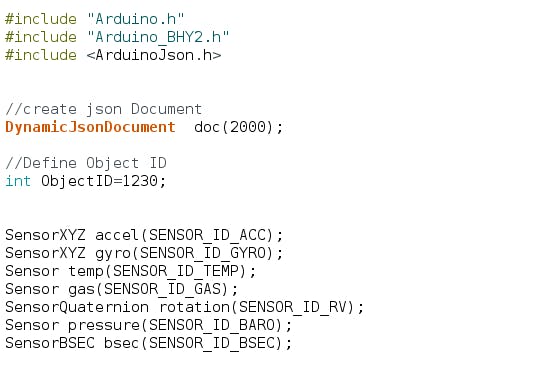Click rotation(SENSOR_ID_RV) declaration
Viewport: 534px width, 385px height.
coord(262,307)
